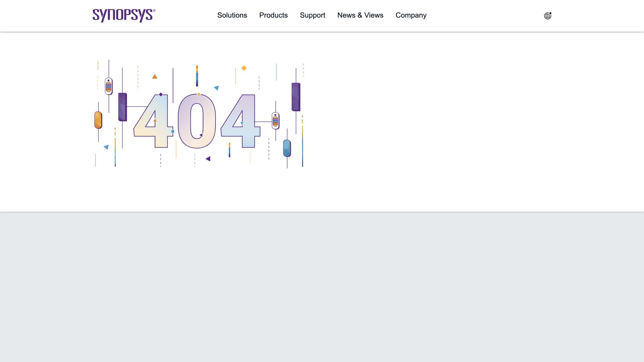644x362 pixels.
Task: Open the Company dropdown in the navigation
Action: point(411,15)
